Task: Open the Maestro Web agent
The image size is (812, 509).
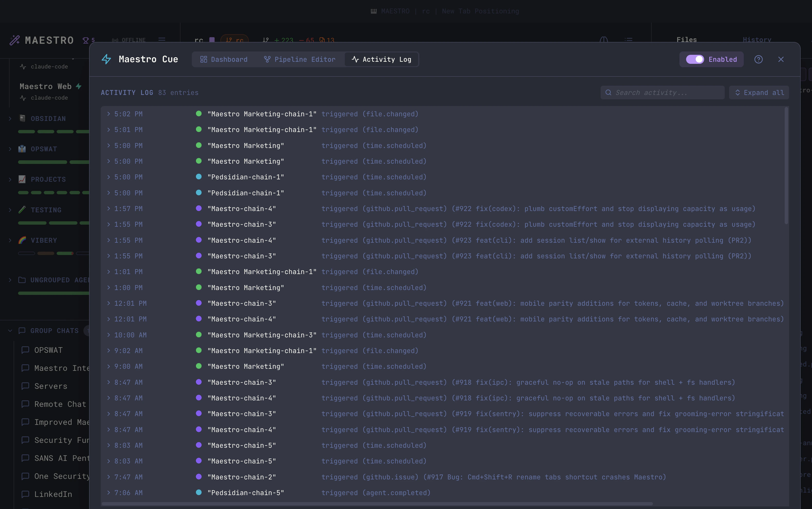Action: (46, 86)
